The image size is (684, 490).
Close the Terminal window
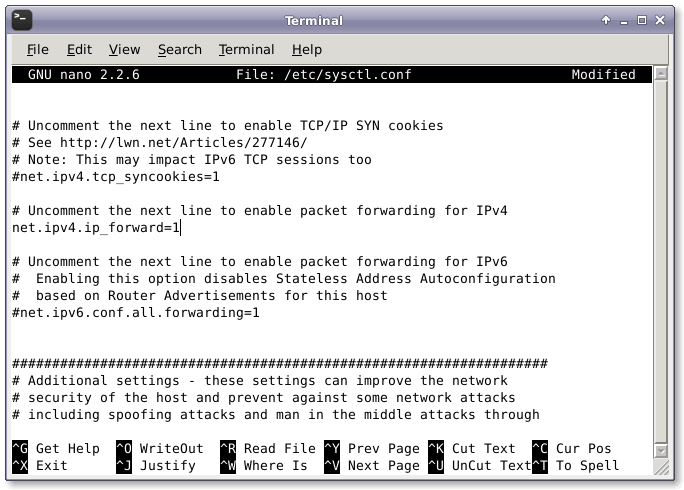[x=663, y=20]
